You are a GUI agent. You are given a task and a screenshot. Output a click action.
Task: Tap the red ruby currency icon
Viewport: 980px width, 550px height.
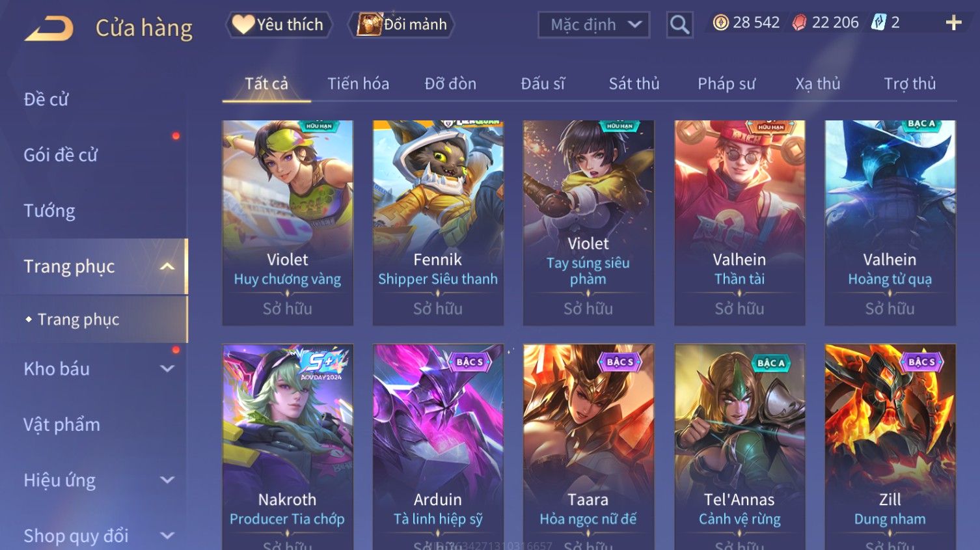coord(799,23)
